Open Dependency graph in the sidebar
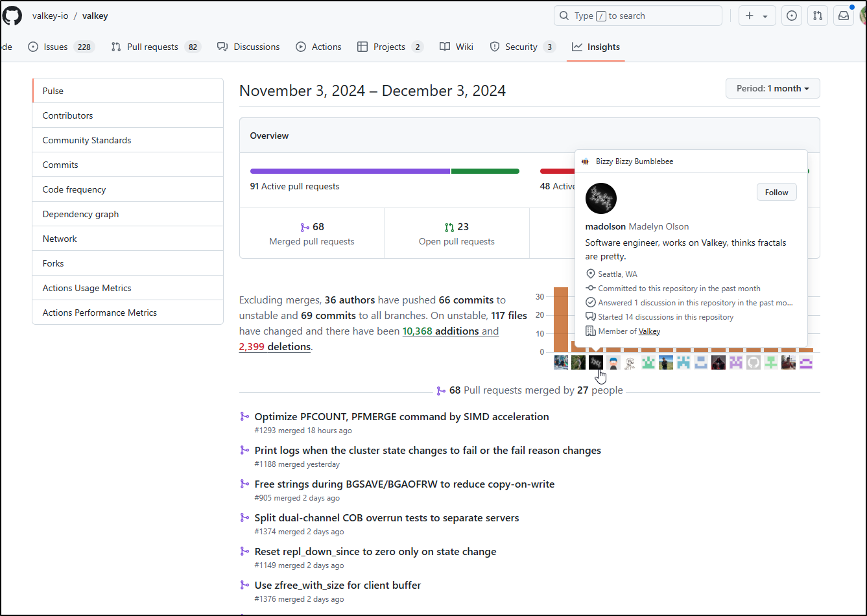Screen dimensions: 867x616 [x=128, y=214]
